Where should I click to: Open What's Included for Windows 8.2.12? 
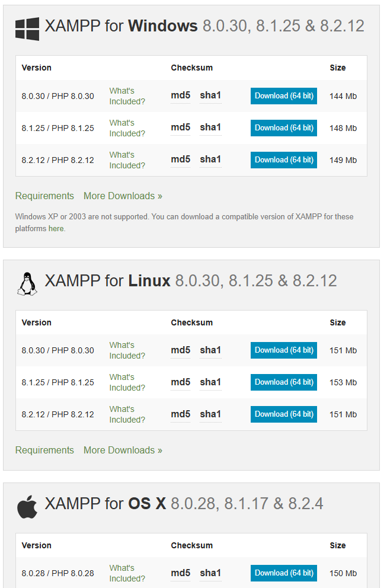click(127, 160)
